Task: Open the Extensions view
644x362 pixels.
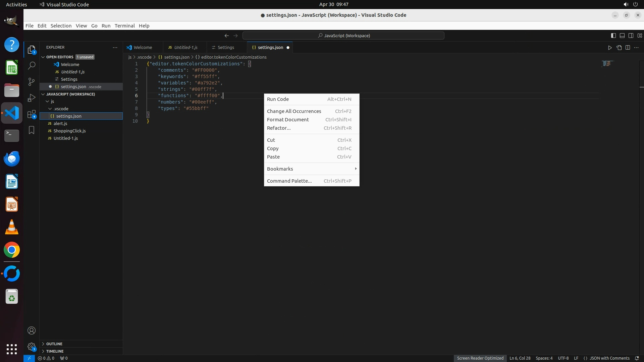Action: (32, 114)
